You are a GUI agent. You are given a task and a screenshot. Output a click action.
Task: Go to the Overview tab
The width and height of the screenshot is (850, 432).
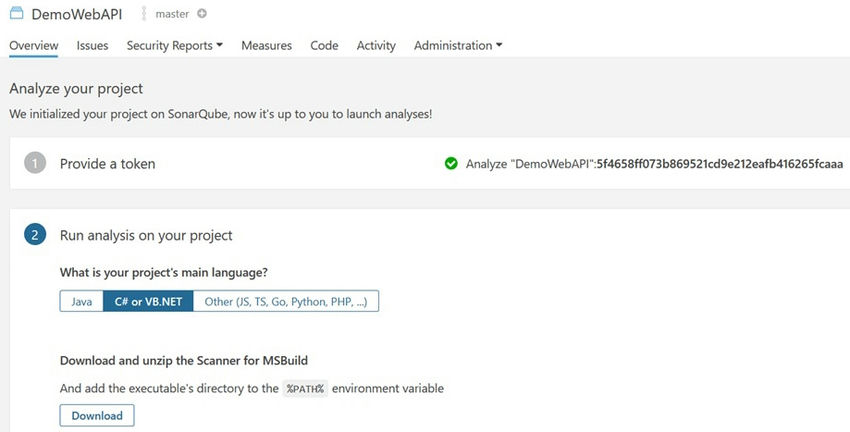[34, 46]
